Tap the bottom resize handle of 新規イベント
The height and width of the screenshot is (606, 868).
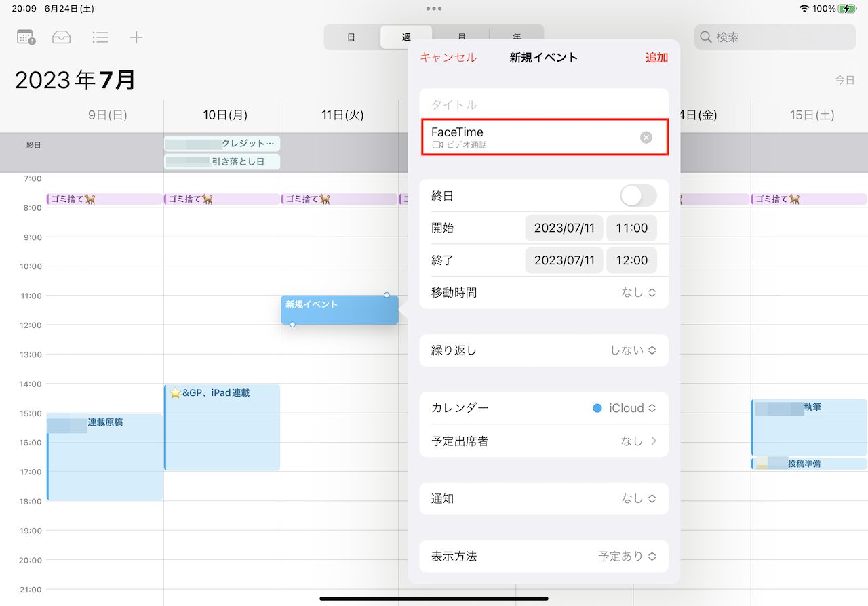[x=292, y=325]
